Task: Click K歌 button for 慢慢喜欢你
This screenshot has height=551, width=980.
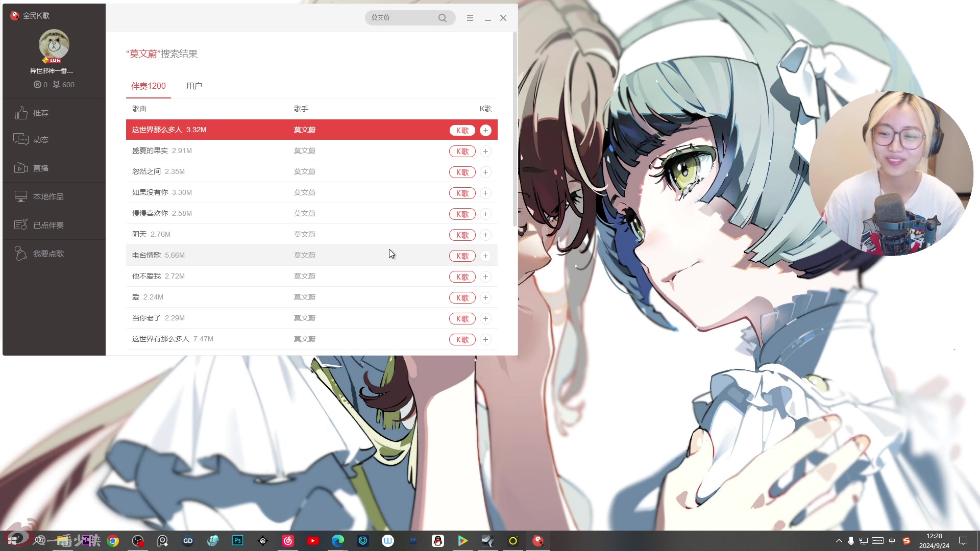Action: (462, 214)
